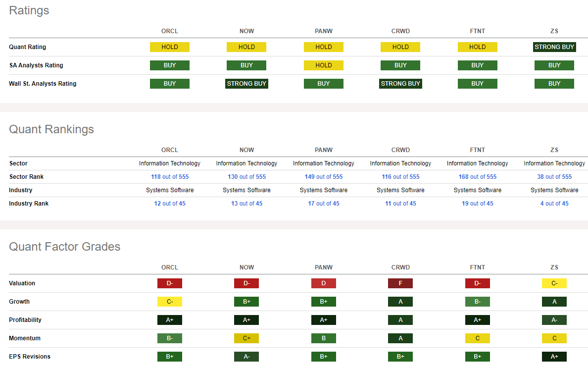
Task: Click NOW Growth grade B+
Action: pyautogui.click(x=247, y=302)
